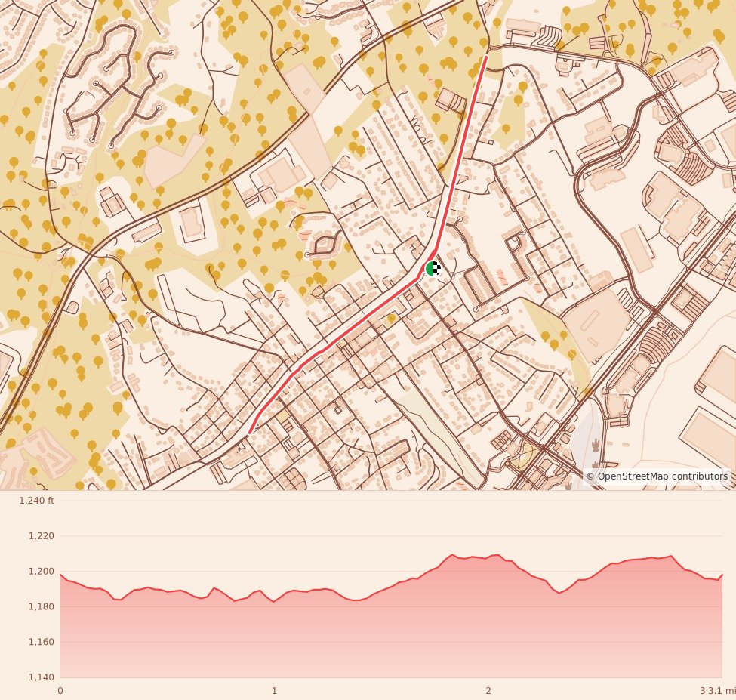The height and width of the screenshot is (700, 736).
Task: Click the 1,180 elevation axis label
Action: point(42,606)
